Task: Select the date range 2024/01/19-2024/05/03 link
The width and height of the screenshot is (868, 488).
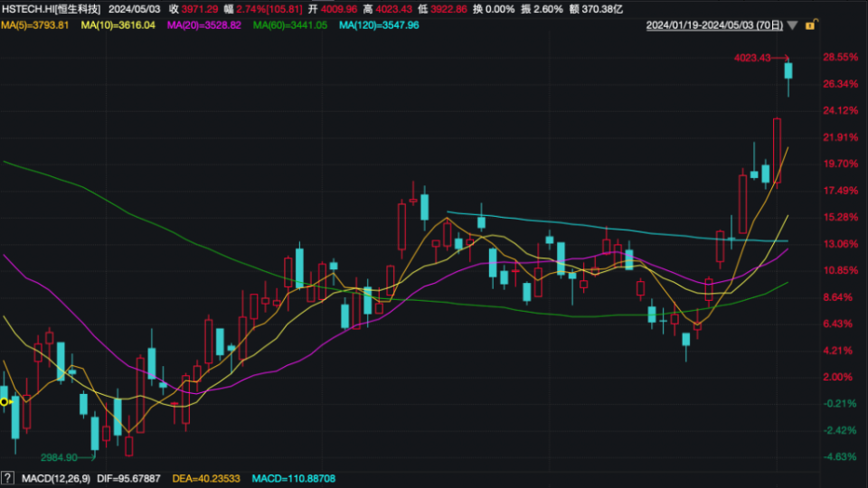Action: point(714,25)
